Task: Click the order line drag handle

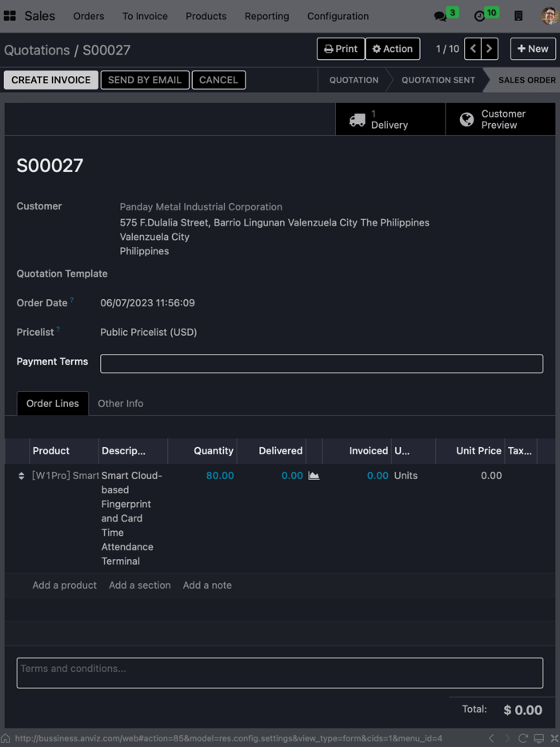Action: 21,475
